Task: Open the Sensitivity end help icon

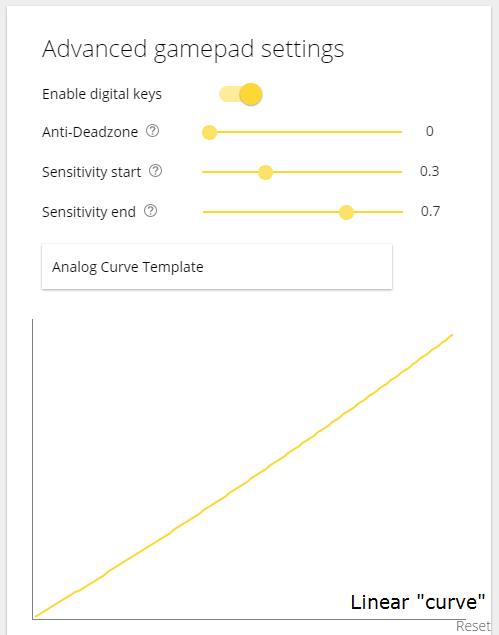Action: click(x=151, y=211)
